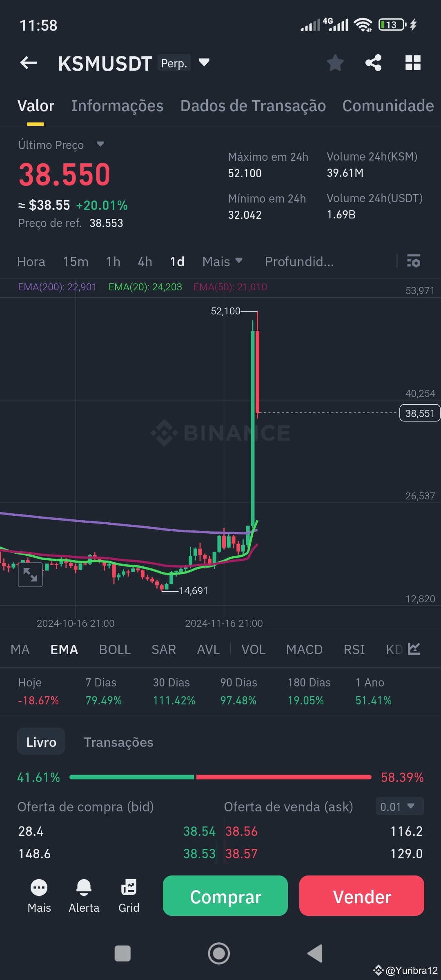
Task: Open the Profundid... depth view
Action: (299, 261)
